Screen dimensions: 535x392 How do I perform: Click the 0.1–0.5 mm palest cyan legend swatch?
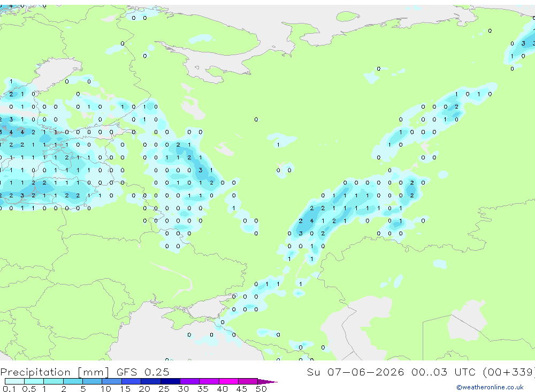[14, 381]
